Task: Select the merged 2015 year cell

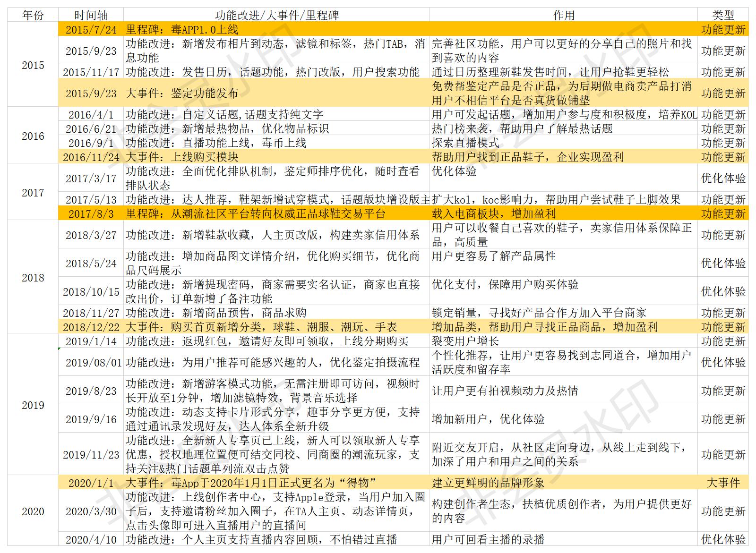Action: (33, 64)
